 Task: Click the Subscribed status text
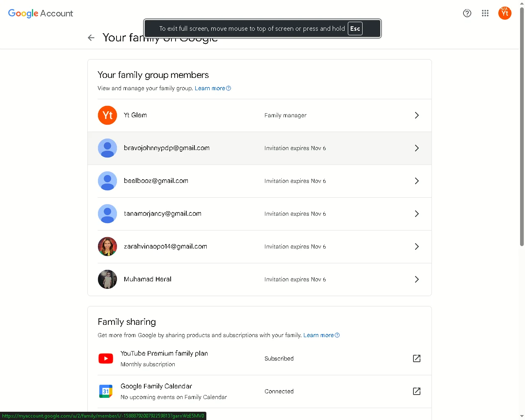tap(279, 358)
